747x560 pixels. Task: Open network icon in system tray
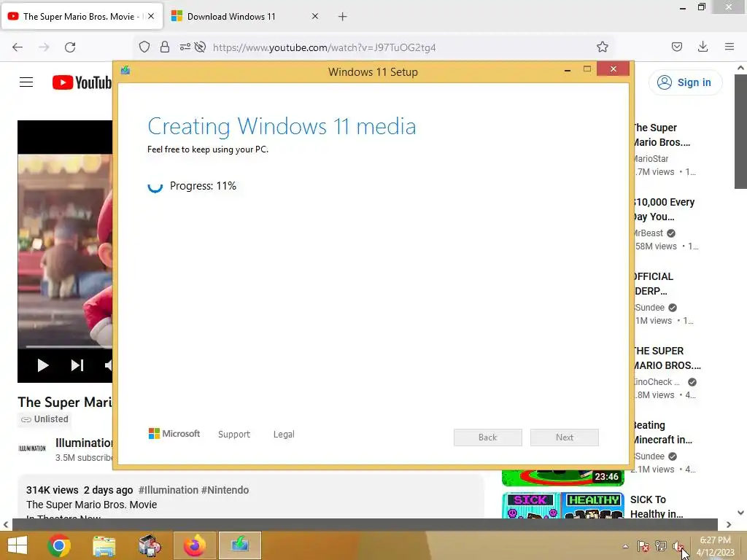[x=661, y=546]
